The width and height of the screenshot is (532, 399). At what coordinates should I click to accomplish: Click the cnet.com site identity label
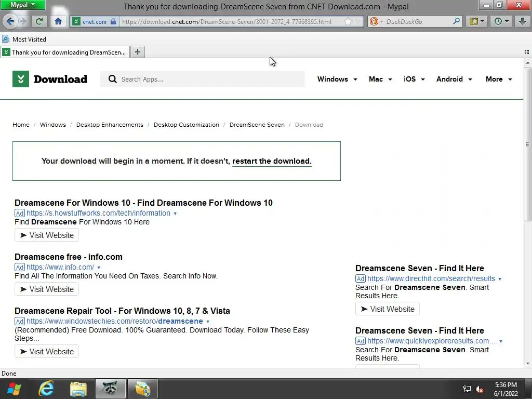click(x=95, y=22)
